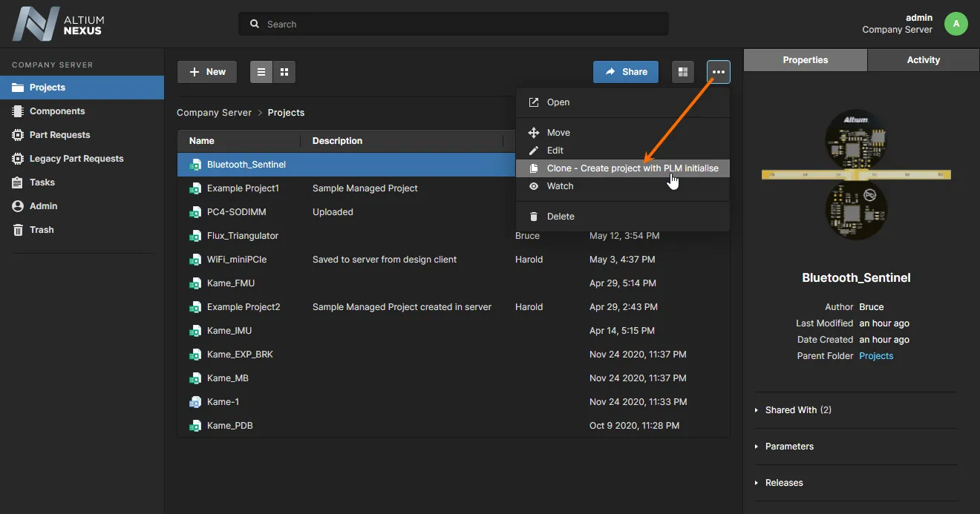Create a new item with New button
Screen dimensions: 980x514
[x=207, y=72]
